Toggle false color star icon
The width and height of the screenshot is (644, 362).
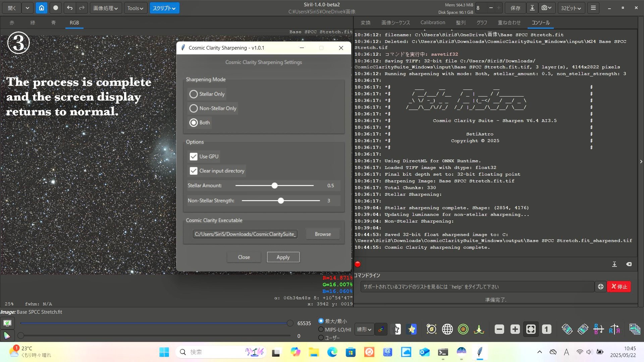tap(412, 329)
